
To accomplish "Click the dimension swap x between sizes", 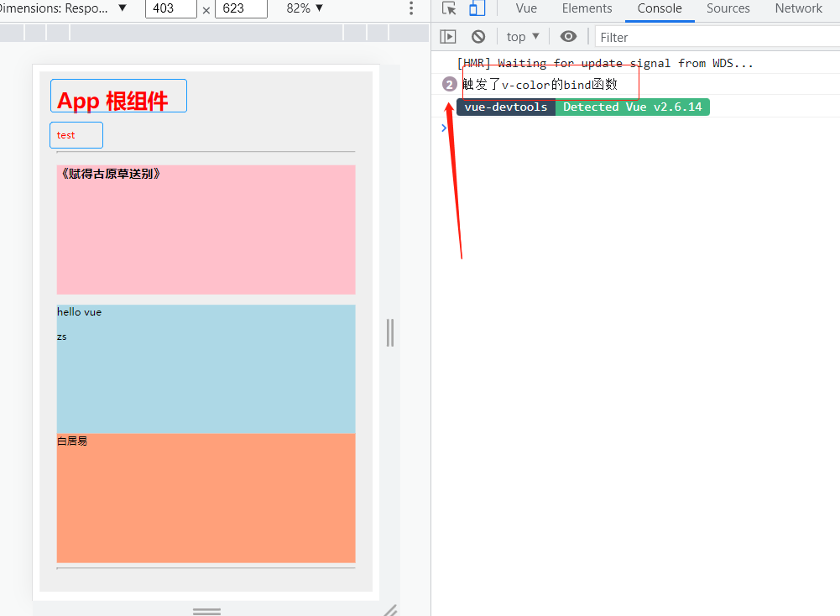I will point(206,10).
